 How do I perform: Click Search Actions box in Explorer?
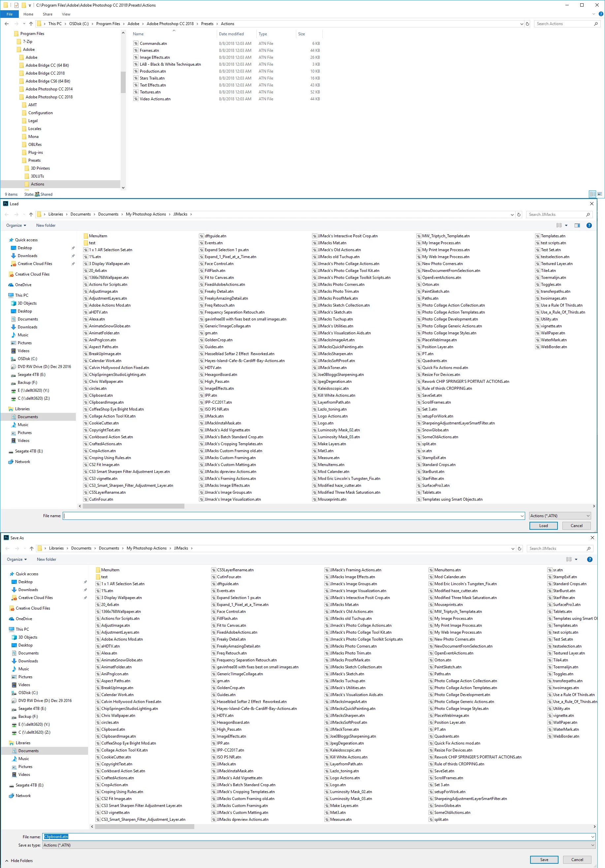click(x=567, y=24)
